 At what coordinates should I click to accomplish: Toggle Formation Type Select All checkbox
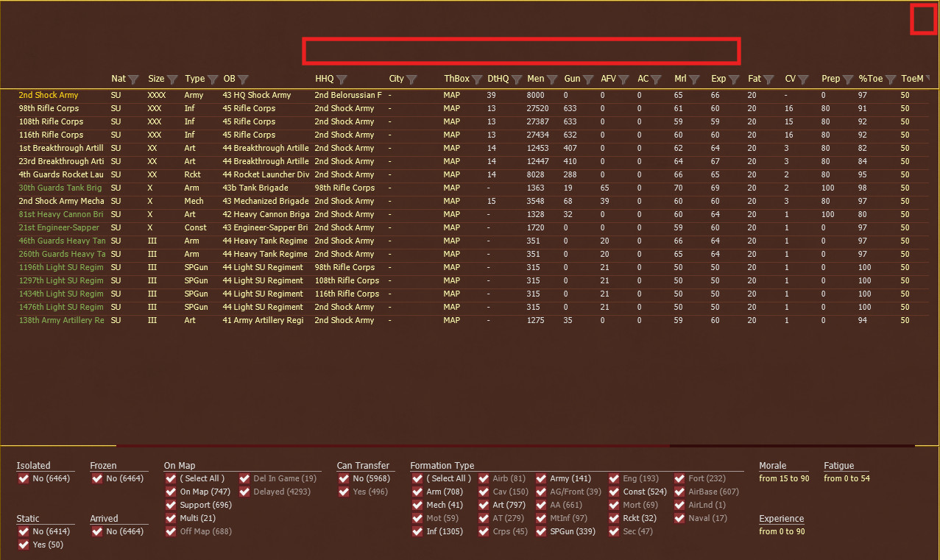click(417, 478)
